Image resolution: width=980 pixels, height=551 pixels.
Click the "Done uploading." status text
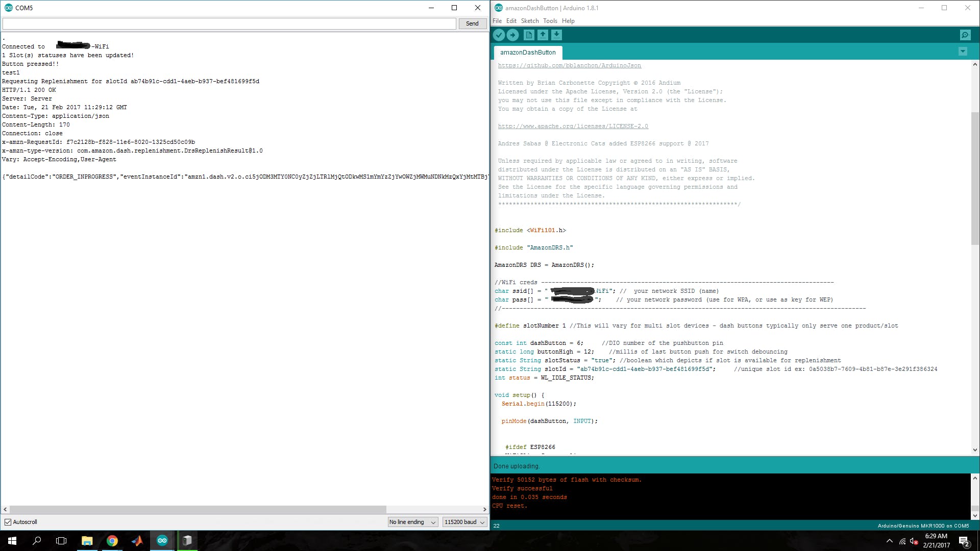(517, 466)
